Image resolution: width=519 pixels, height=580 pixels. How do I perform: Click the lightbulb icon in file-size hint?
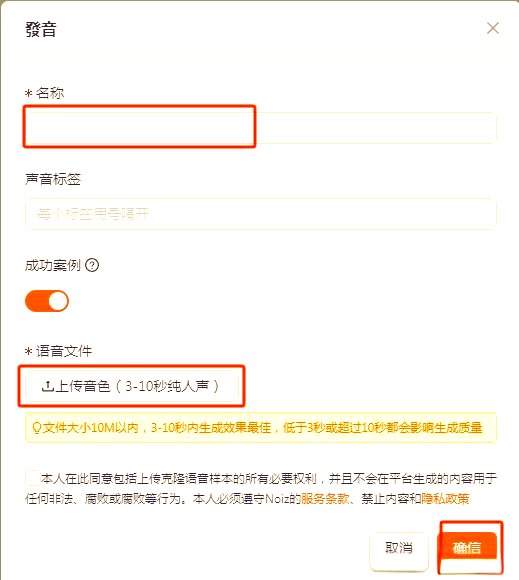(36, 428)
